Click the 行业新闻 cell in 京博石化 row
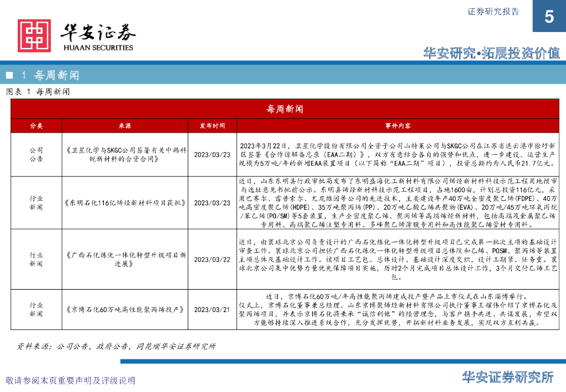The height and width of the screenshot is (392, 566). [36, 310]
